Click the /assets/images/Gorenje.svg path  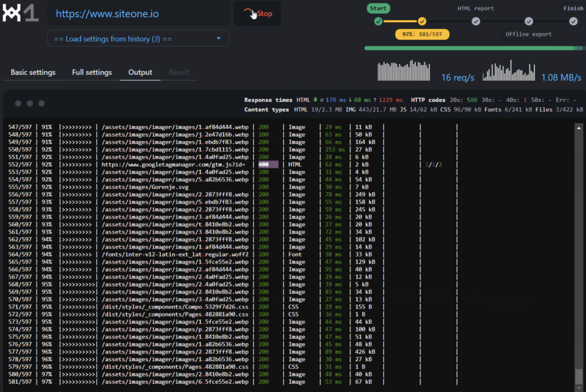click(145, 187)
